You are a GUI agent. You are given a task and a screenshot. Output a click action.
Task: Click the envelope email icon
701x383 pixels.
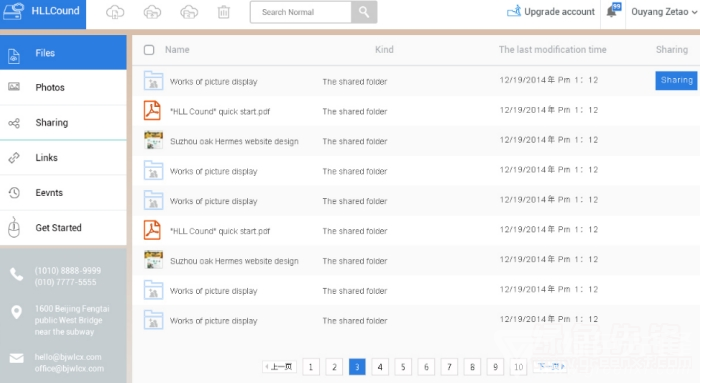pos(17,358)
